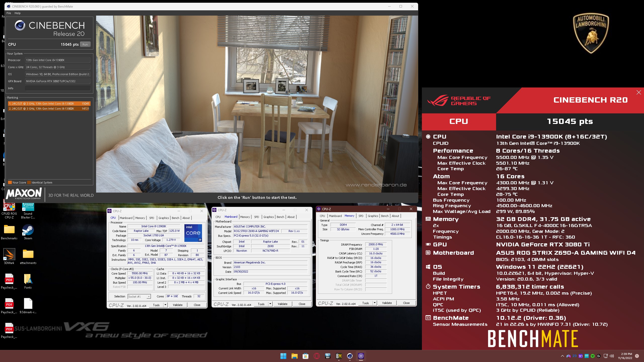The width and height of the screenshot is (644, 362).
Task: Open the Bench tab in the CPU-Z CPU window
Action: point(176,218)
